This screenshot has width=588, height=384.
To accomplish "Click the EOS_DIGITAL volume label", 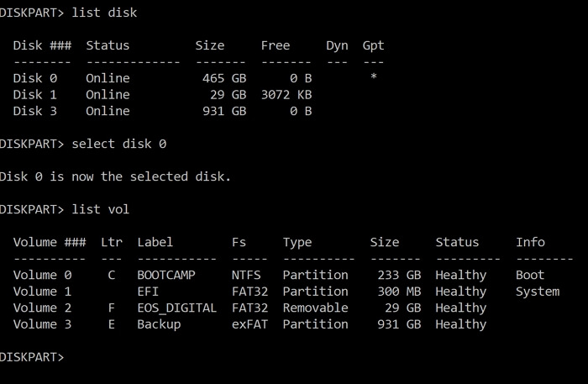I will (177, 308).
